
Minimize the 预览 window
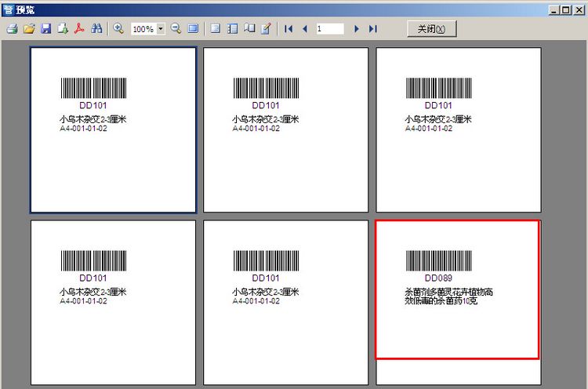[554, 10]
